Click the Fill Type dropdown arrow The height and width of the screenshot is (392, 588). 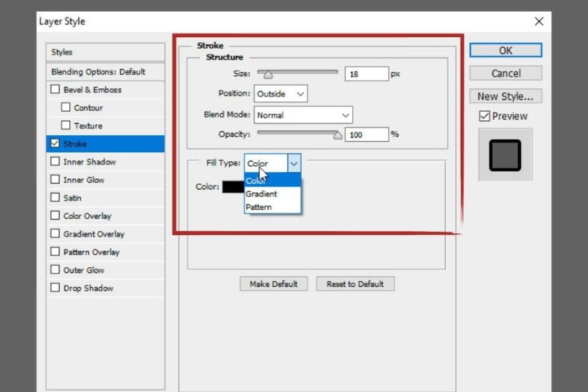click(294, 163)
